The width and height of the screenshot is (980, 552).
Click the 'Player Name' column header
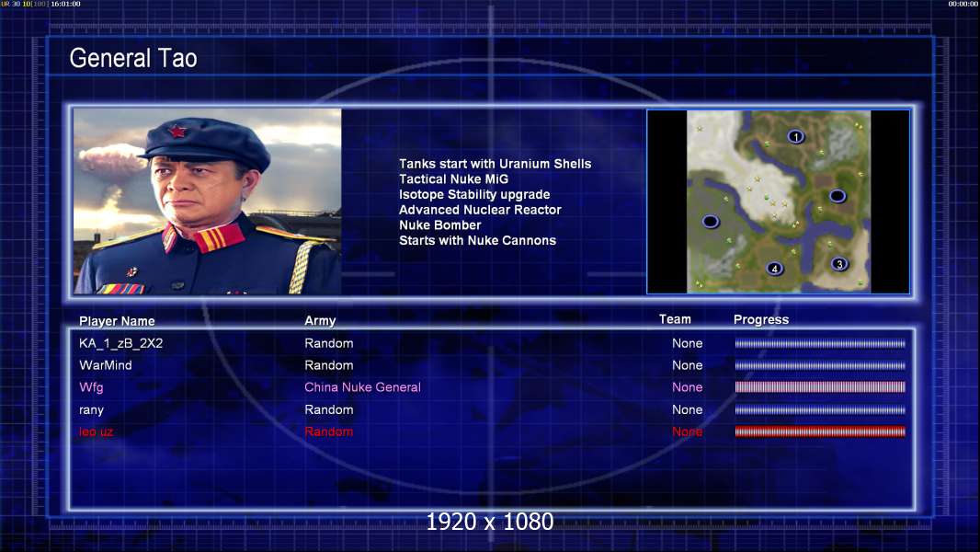click(117, 321)
